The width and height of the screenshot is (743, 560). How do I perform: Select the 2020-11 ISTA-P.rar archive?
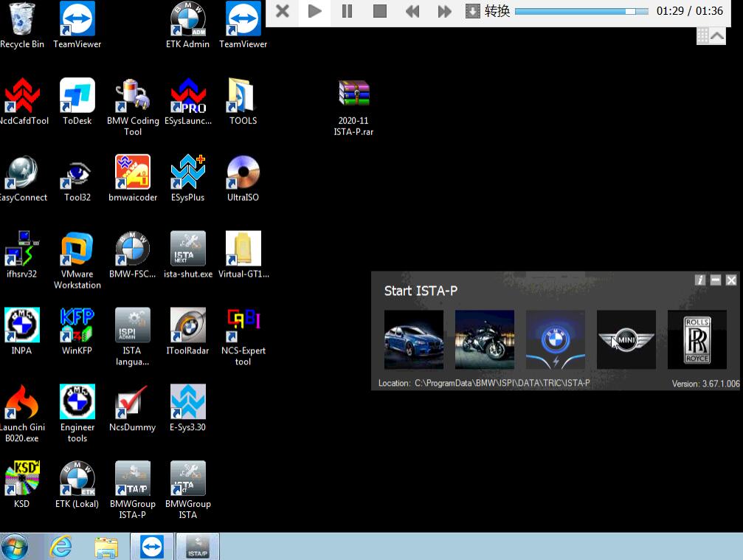click(353, 108)
